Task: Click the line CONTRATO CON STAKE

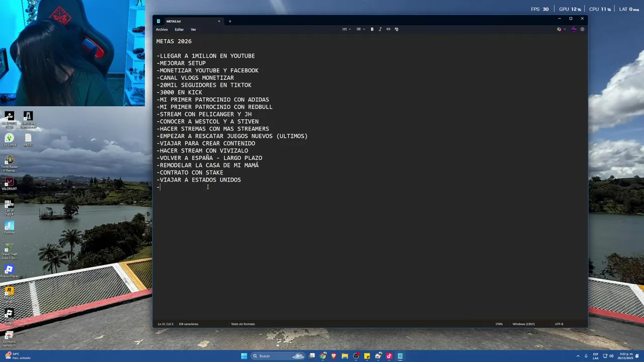Action: [190, 172]
